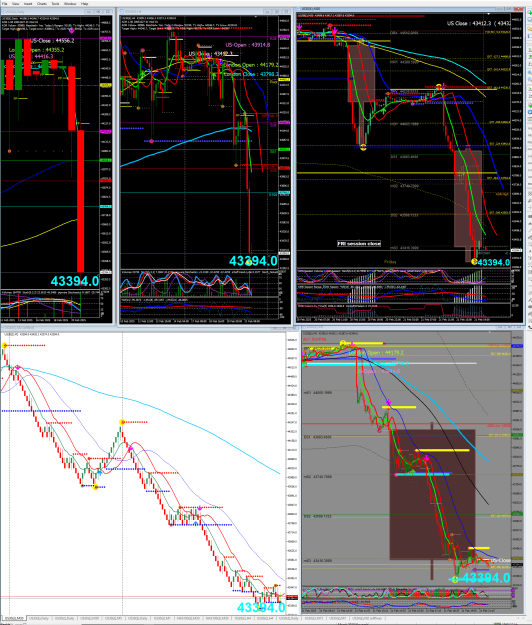Viewport: 532px width, 625px height.
Task: Maximize the US30 Daily chart window
Action: click(x=100, y=12)
